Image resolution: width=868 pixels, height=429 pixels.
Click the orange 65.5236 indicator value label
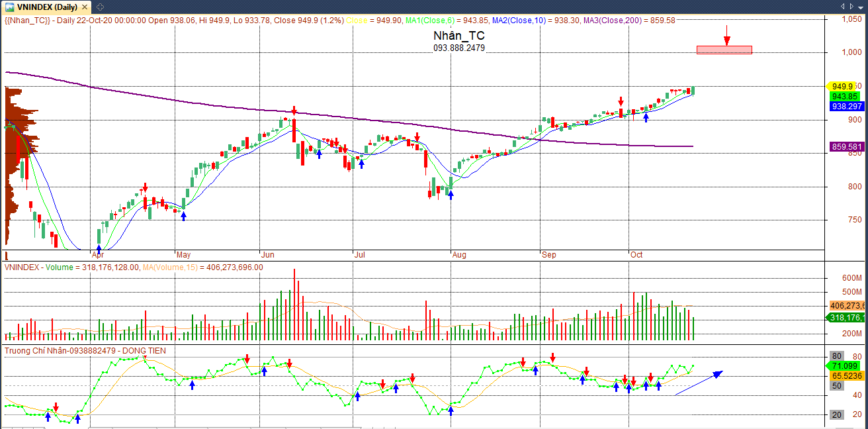(x=847, y=375)
